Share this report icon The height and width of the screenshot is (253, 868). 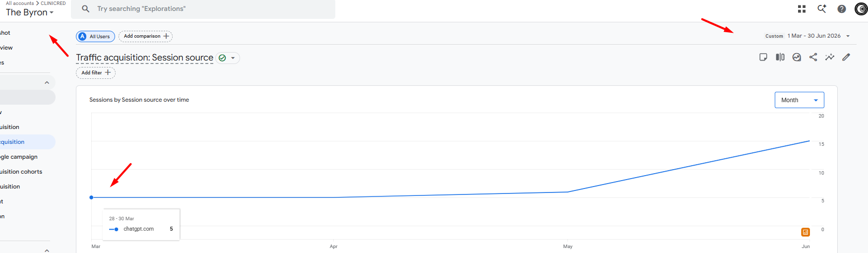pos(813,57)
